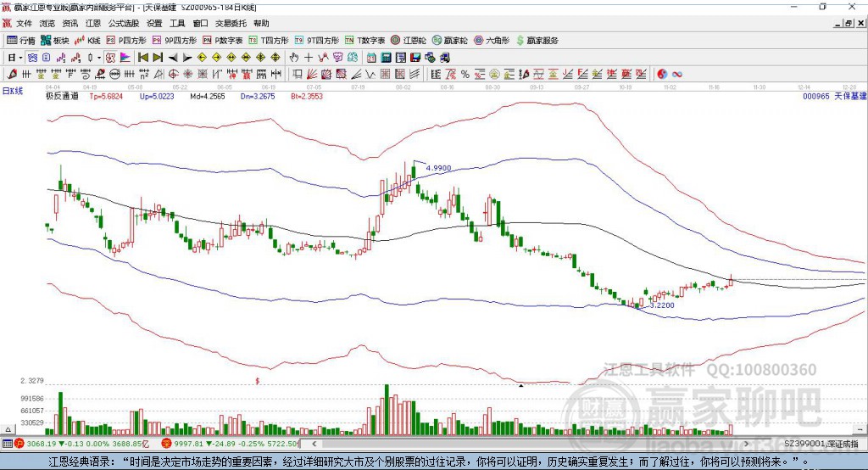Screen dimensions: 868x470
Task: Open the 公式选股 menu
Action: 124,23
